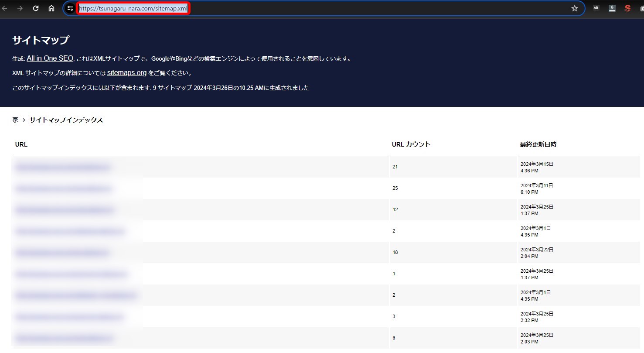Open the Alt text extension icon

596,8
